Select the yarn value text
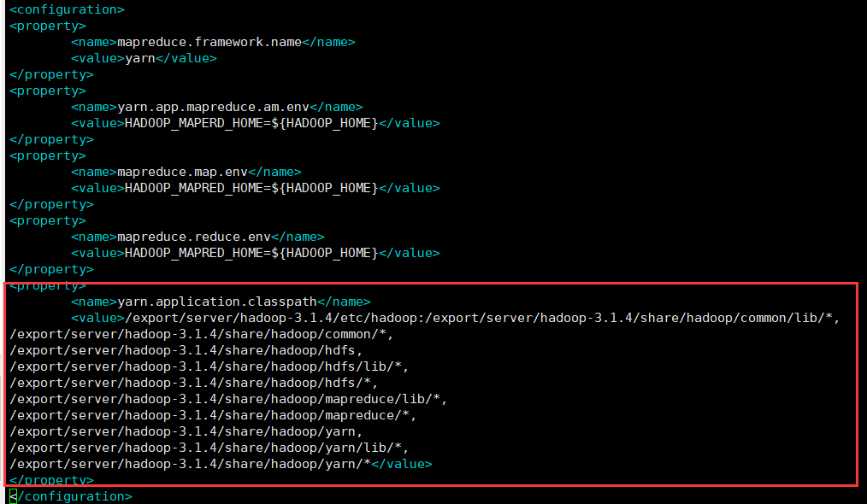This screenshot has height=504, width=867. (140, 57)
